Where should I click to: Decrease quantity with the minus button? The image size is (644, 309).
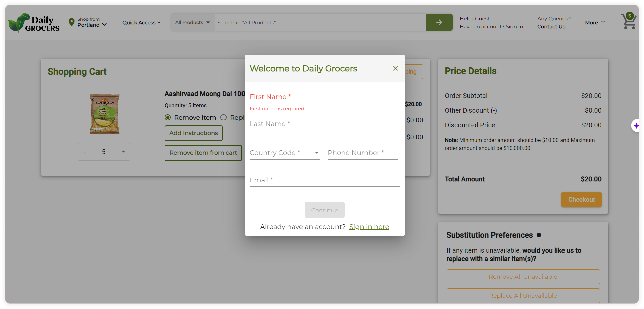click(85, 152)
